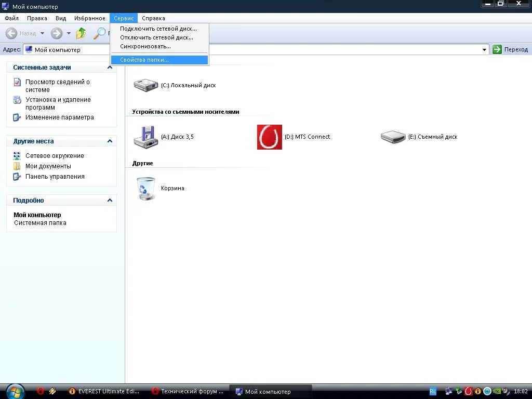Click the Мои документы folder icon

[x=17, y=166]
